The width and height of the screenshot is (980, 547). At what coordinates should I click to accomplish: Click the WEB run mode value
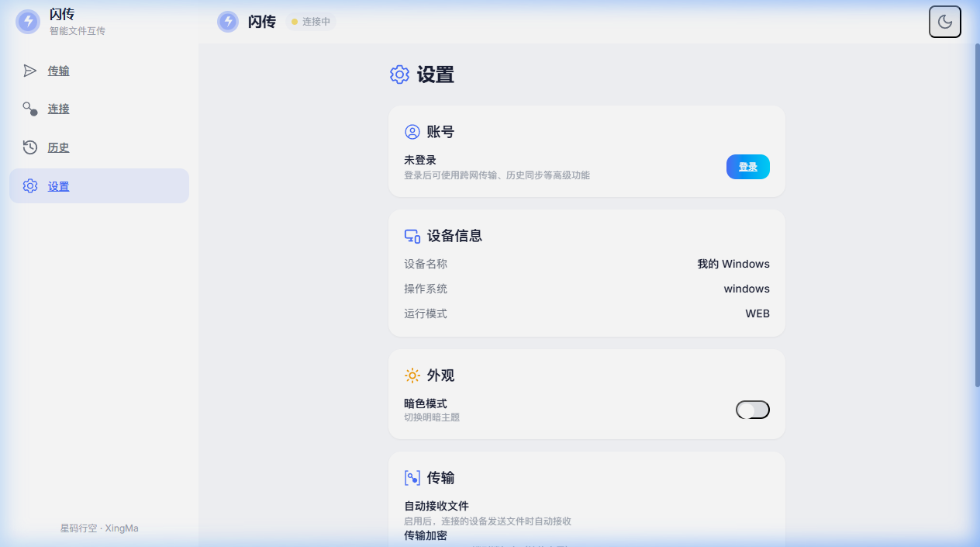pyautogui.click(x=757, y=313)
